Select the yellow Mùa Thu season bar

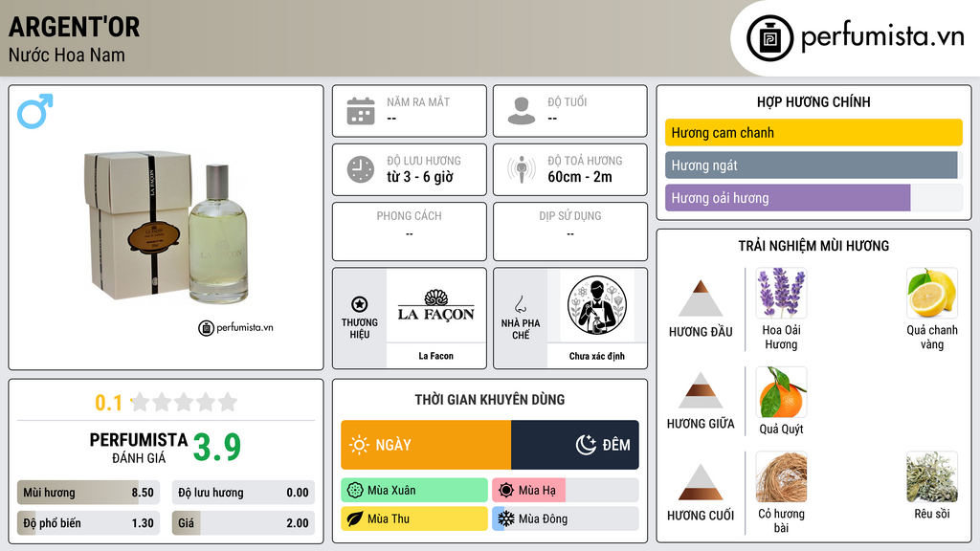coord(414,518)
